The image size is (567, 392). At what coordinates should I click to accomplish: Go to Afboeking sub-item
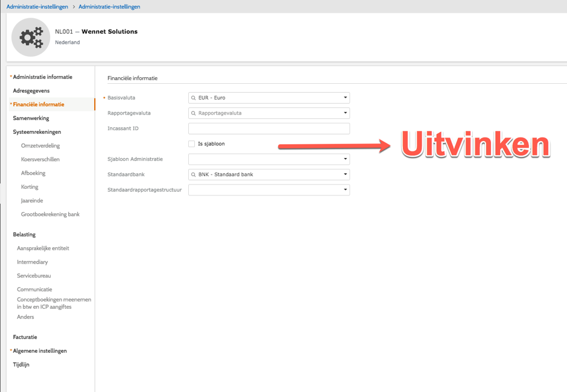coord(33,173)
